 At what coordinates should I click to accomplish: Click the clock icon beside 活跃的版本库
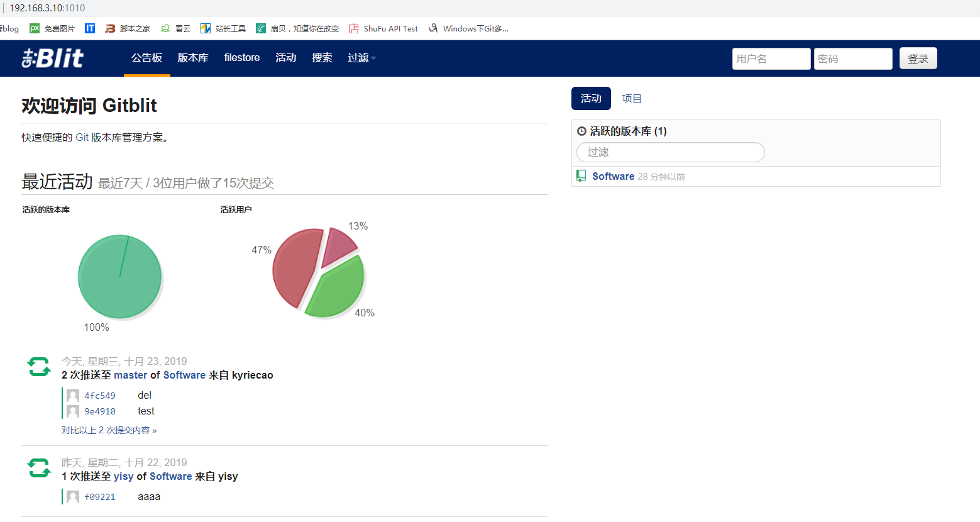[581, 131]
